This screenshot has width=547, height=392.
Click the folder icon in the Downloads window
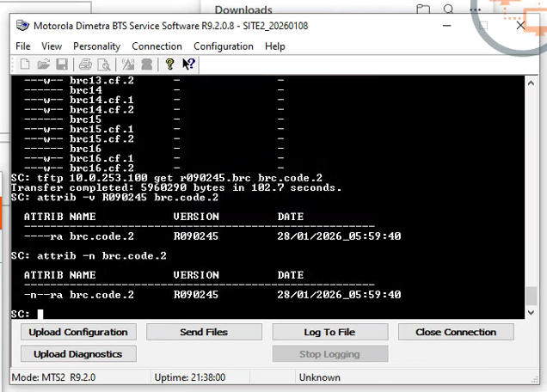(x=423, y=9)
